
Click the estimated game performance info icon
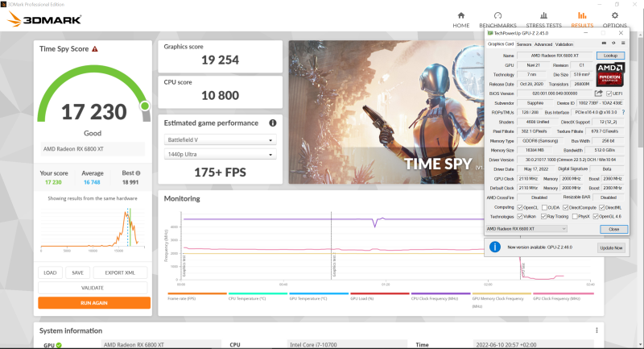pyautogui.click(x=273, y=123)
